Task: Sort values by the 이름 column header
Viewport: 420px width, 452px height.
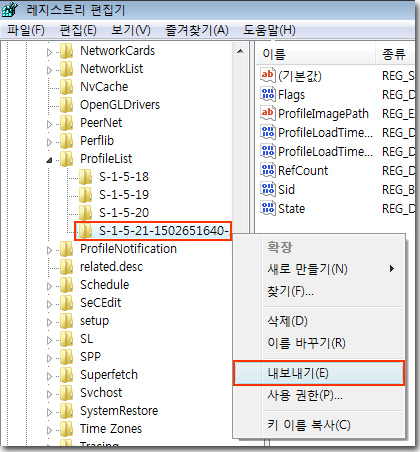Action: click(316, 54)
